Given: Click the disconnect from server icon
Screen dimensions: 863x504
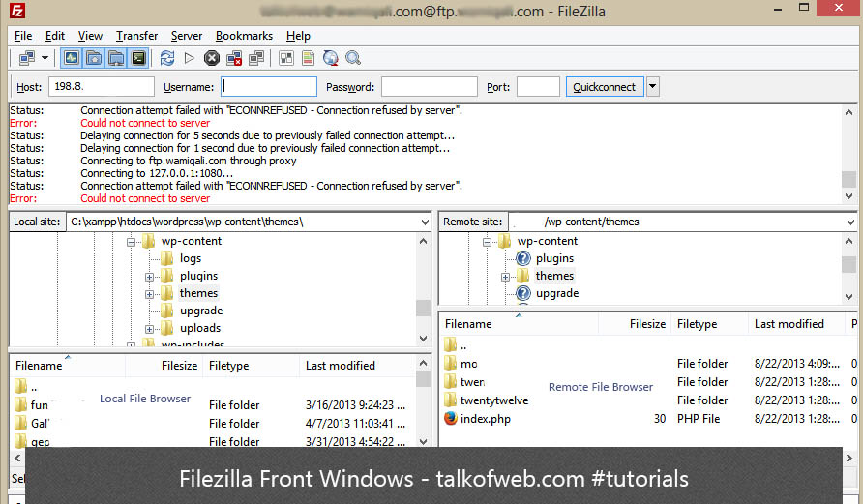Looking at the screenshot, I should 234,58.
